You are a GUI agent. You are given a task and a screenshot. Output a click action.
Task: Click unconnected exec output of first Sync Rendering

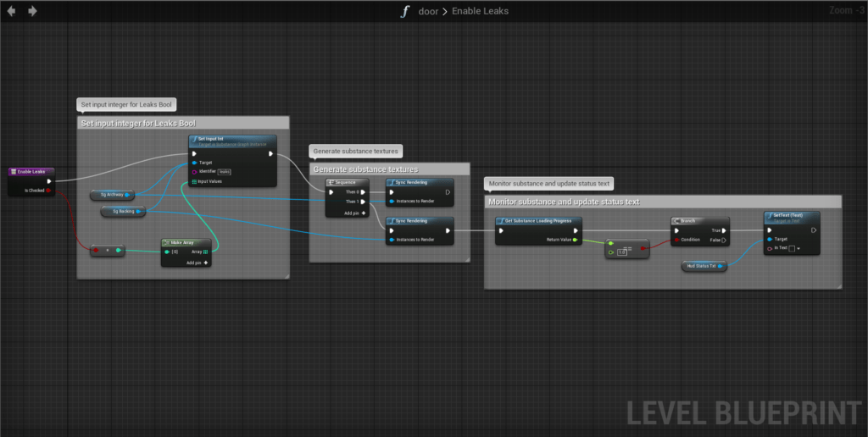coord(448,192)
